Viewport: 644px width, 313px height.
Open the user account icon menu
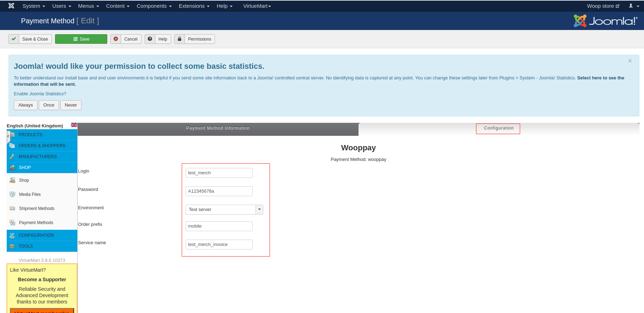(634, 6)
